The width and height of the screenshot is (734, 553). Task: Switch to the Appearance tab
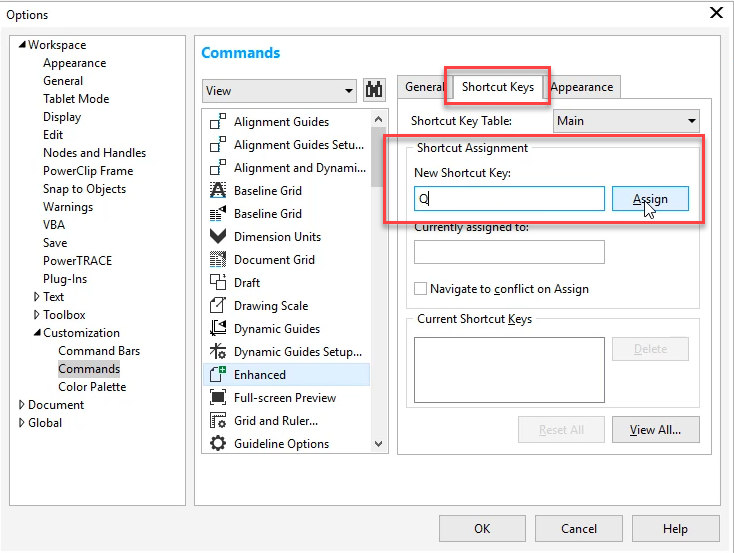pos(582,87)
